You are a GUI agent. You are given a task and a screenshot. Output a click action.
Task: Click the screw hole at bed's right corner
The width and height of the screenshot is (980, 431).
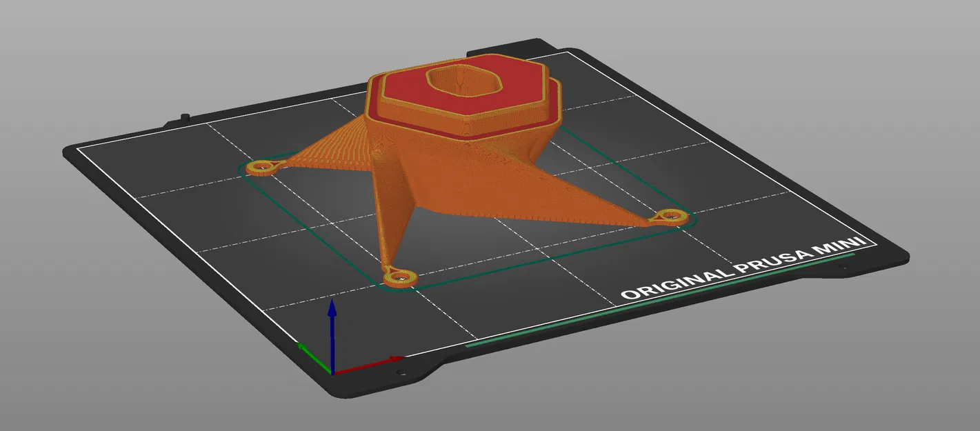pos(839,266)
